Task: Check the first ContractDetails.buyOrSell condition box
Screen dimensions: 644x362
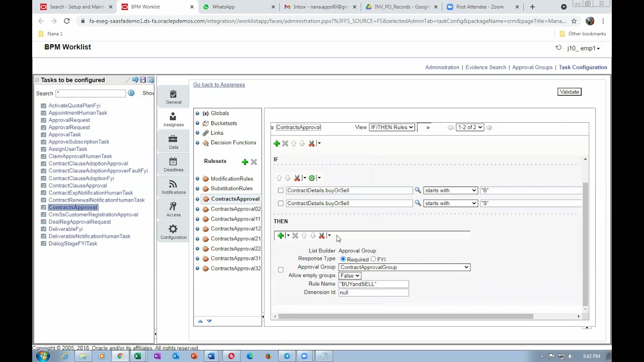Action: [x=281, y=191]
